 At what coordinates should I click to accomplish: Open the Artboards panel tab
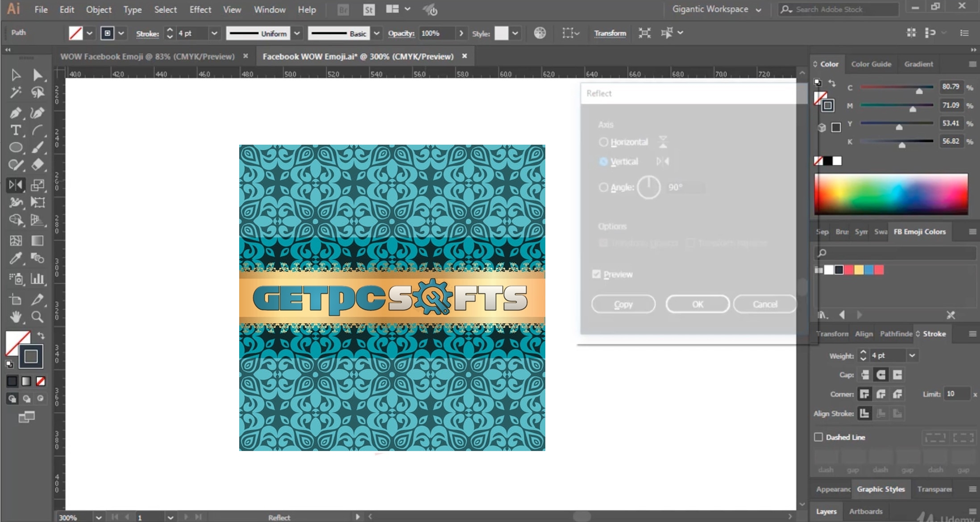coord(865,511)
